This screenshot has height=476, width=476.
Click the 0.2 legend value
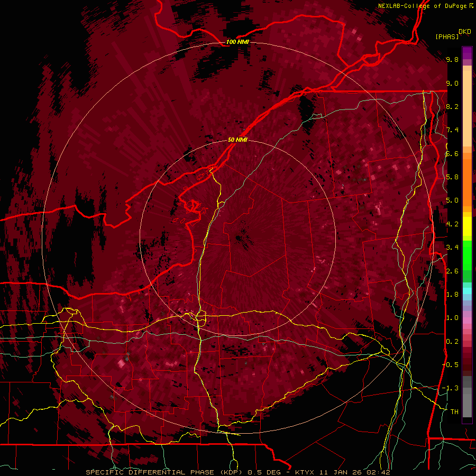(x=452, y=341)
